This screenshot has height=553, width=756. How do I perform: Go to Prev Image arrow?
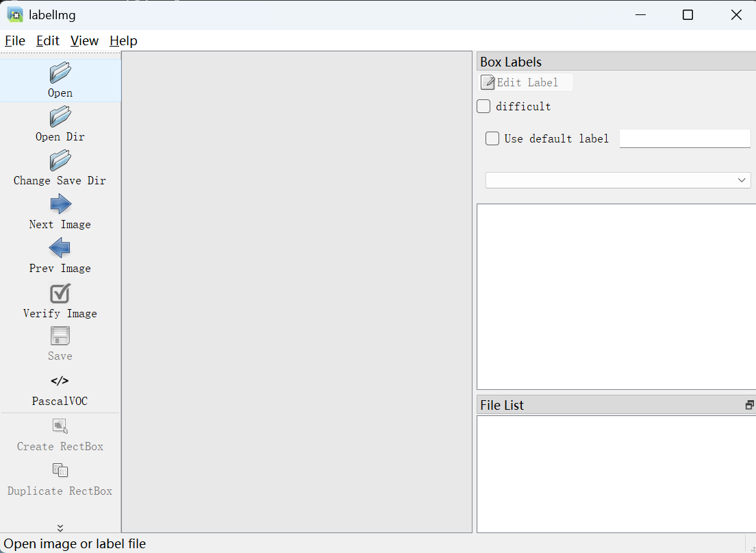point(60,248)
